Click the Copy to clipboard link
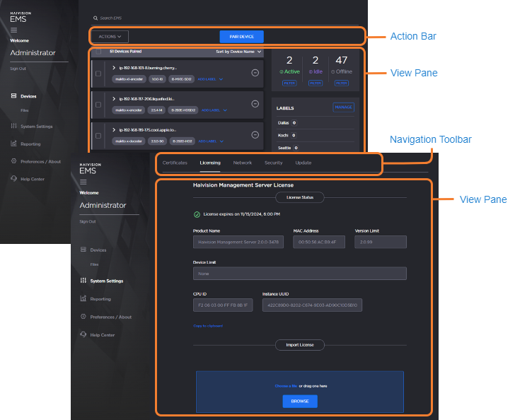 click(208, 326)
